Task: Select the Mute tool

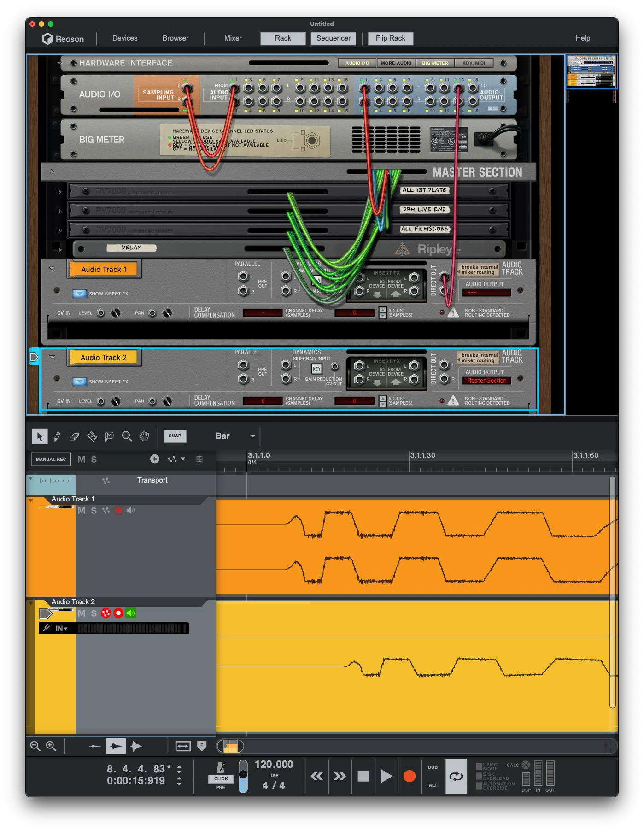Action: coord(109,436)
